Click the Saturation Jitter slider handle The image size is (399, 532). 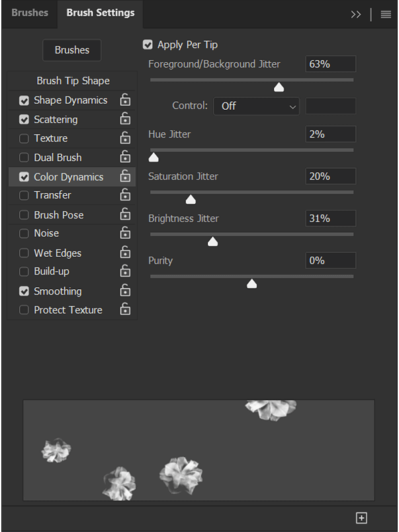[191, 199]
